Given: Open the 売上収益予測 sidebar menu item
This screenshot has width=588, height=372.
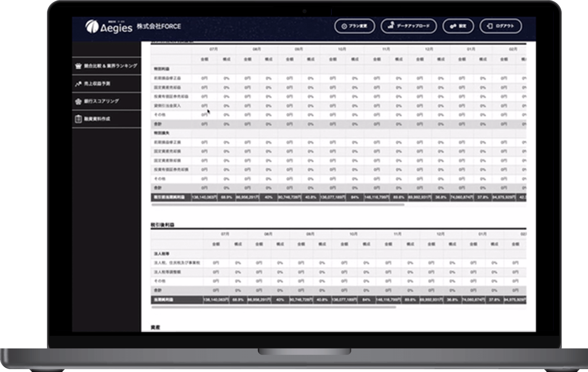Looking at the screenshot, I should point(97,84).
